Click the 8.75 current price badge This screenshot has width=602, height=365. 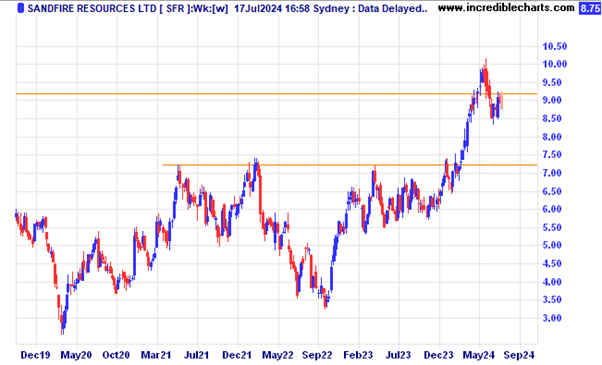coord(590,8)
